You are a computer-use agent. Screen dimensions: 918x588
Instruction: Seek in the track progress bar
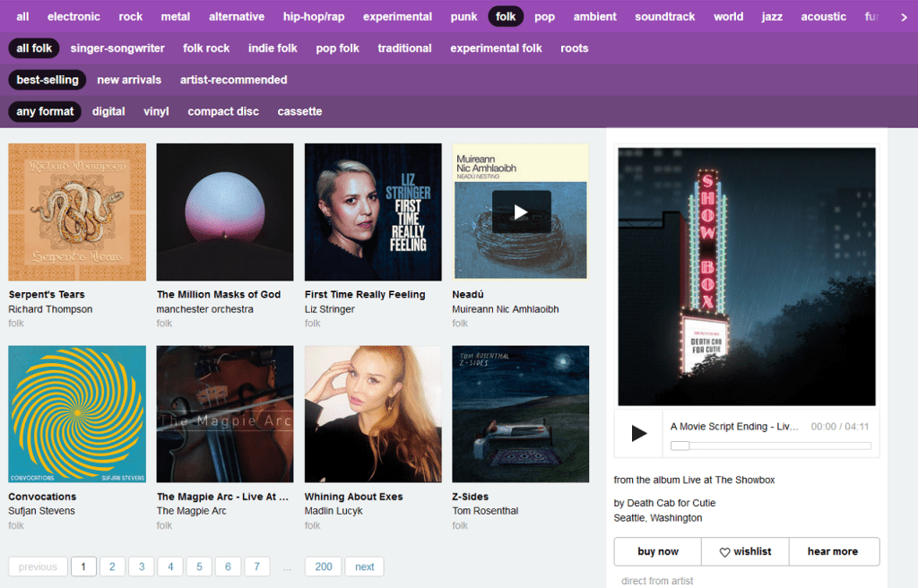[x=771, y=445]
